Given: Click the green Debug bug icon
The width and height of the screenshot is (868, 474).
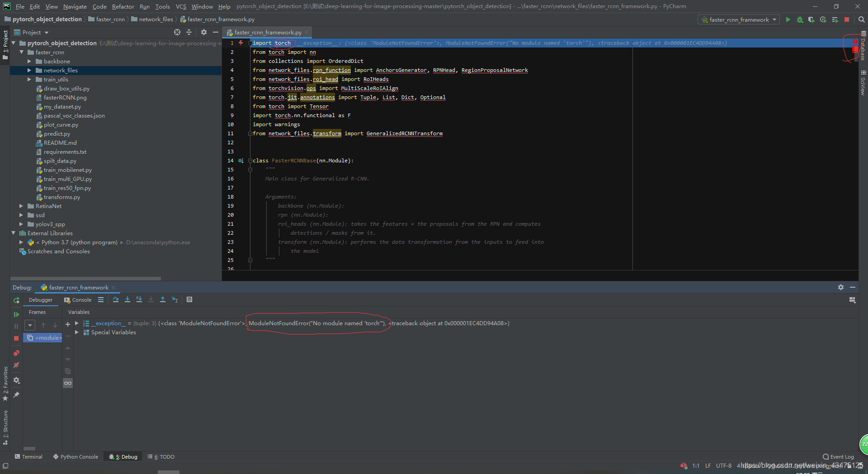Looking at the screenshot, I should [800, 19].
